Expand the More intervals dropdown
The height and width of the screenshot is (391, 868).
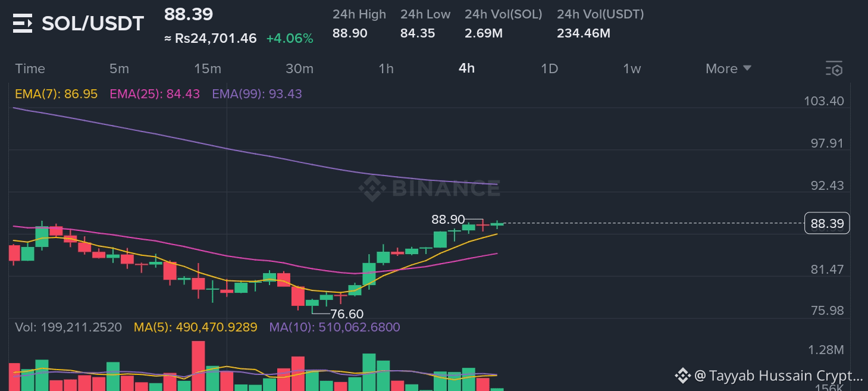728,69
